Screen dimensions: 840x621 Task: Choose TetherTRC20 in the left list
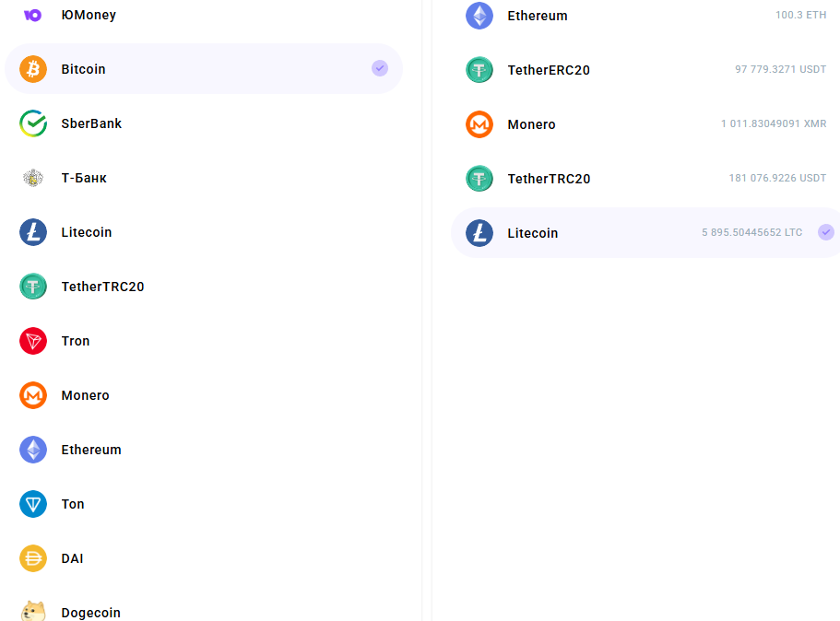(x=102, y=287)
